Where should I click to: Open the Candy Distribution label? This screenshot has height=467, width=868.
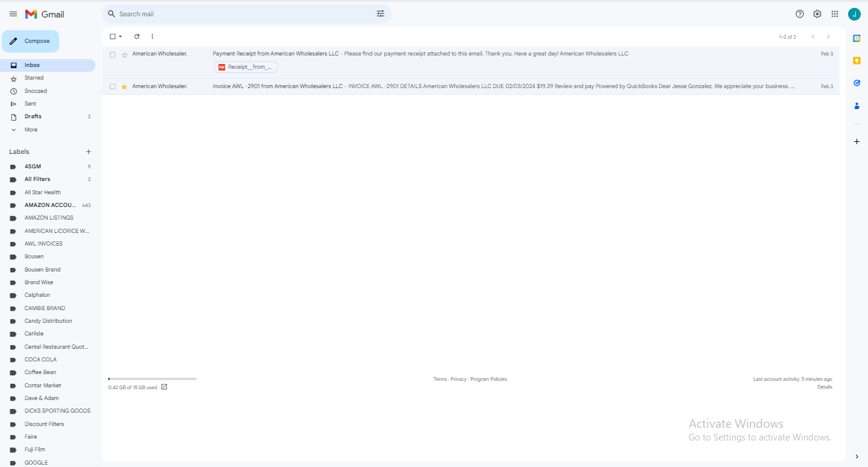(48, 321)
